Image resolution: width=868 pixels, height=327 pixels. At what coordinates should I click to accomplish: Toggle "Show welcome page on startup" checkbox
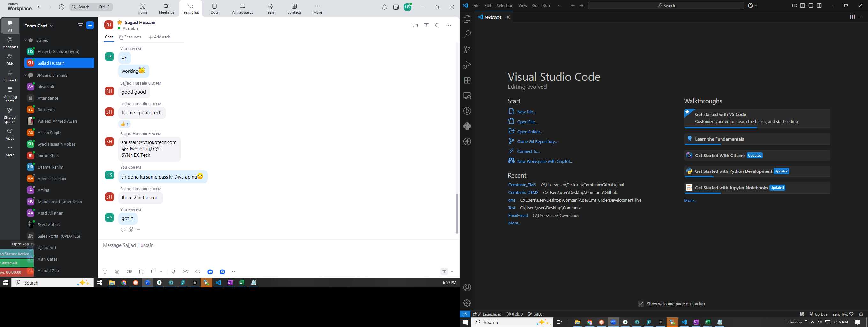point(641,304)
